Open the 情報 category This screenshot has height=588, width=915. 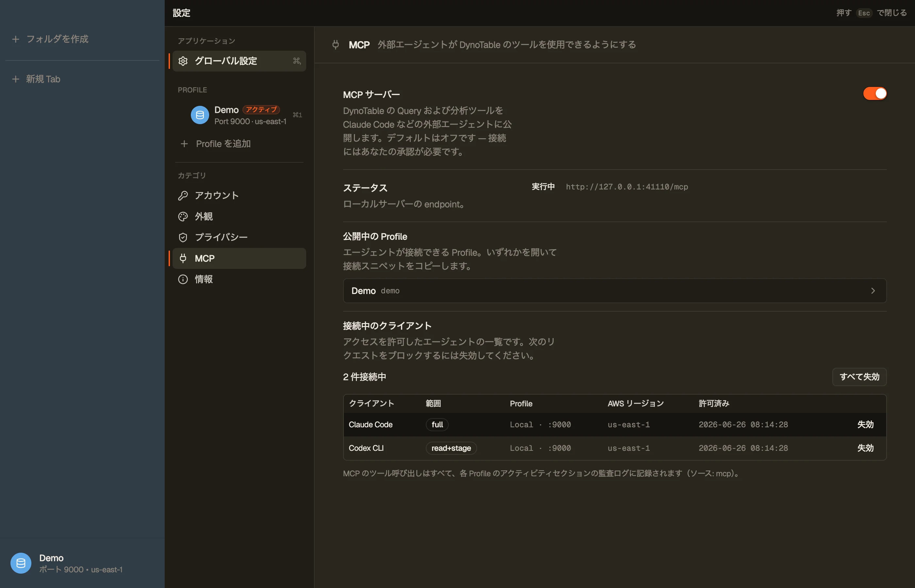[x=239, y=280]
